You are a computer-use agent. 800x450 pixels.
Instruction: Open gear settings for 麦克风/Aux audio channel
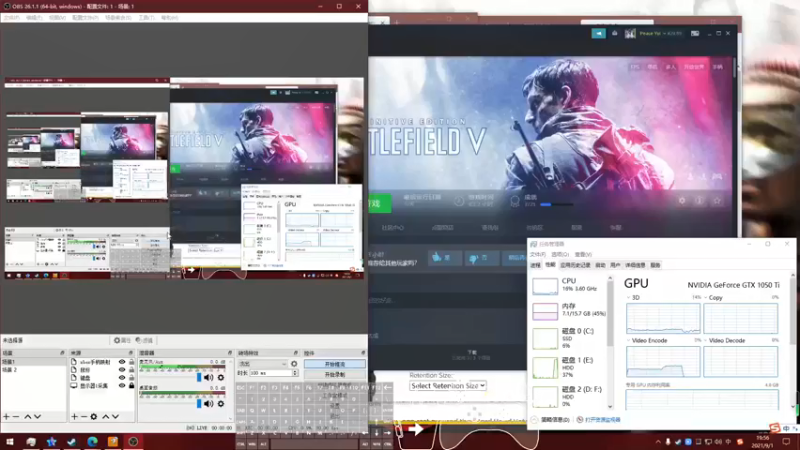click(x=220, y=378)
